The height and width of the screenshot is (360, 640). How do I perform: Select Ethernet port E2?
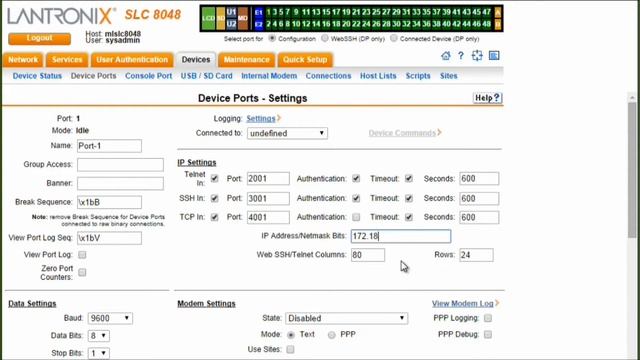click(258, 24)
